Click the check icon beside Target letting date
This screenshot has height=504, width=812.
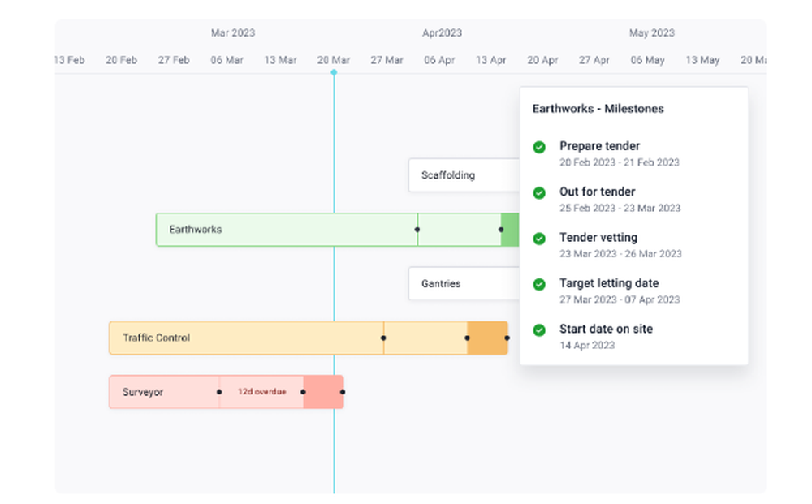coord(538,284)
